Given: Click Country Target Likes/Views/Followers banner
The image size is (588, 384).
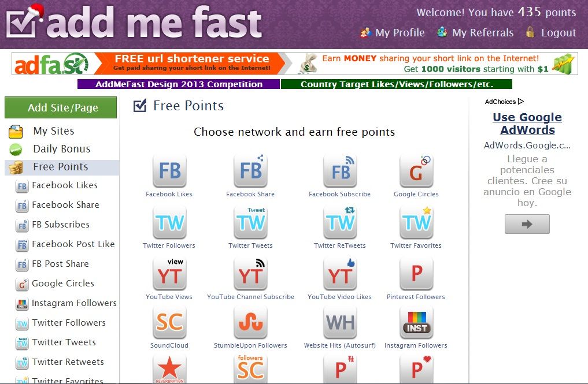Looking at the screenshot, I should pyautogui.click(x=397, y=84).
